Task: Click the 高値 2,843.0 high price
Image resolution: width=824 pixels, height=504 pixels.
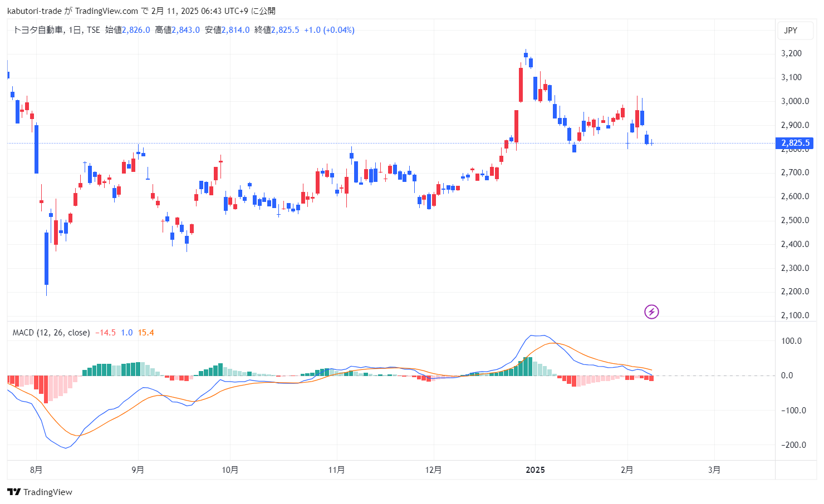Action: pyautogui.click(x=177, y=30)
